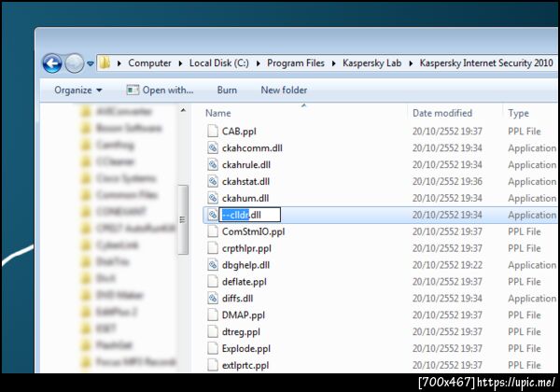Click PPL File type of CAB.ppl
The height and width of the screenshot is (392, 560).
pyautogui.click(x=525, y=131)
